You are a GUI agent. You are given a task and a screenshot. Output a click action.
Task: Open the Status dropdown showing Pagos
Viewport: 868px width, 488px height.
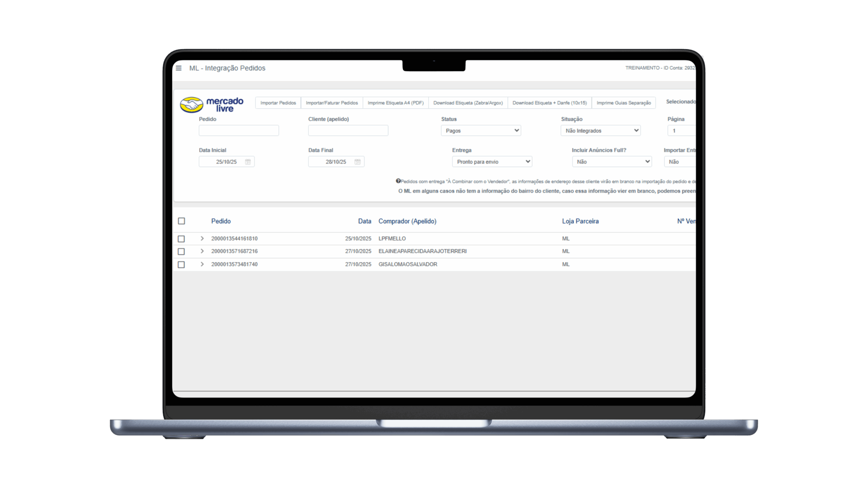pos(481,131)
